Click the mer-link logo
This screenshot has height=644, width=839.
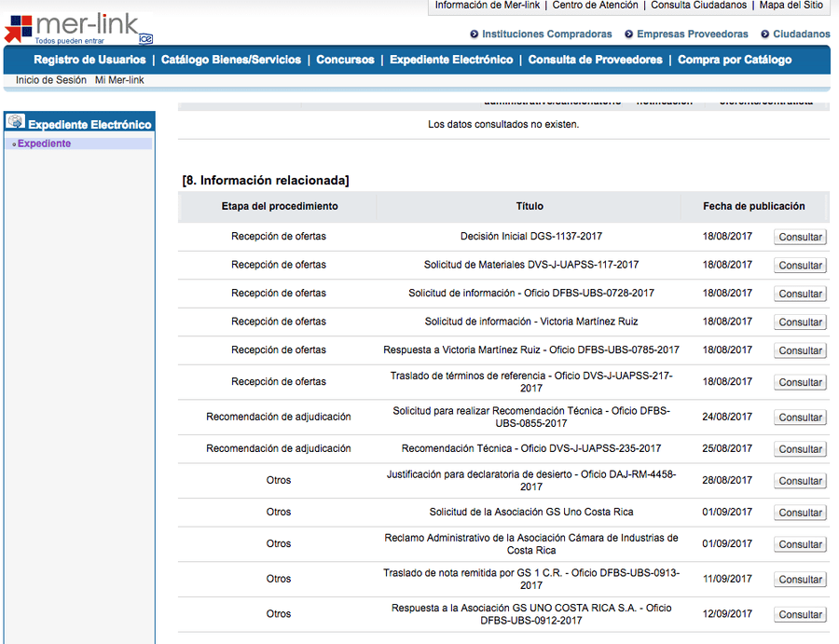coord(79,23)
